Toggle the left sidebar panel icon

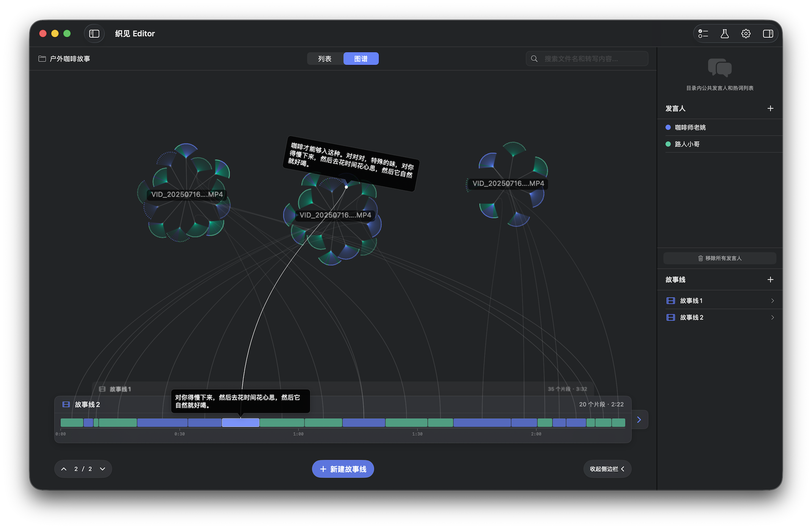(94, 33)
